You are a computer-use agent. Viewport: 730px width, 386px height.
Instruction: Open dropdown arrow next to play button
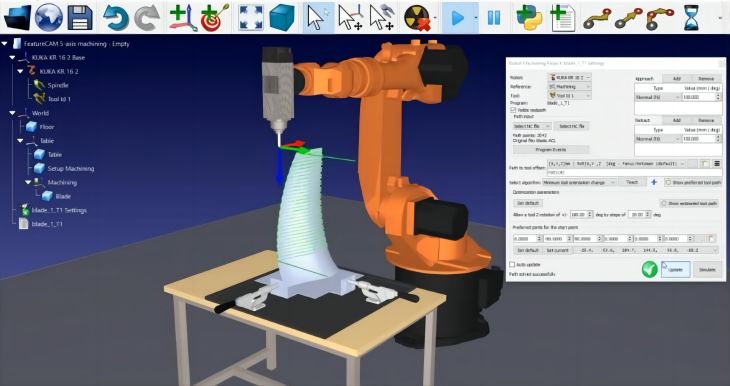pyautogui.click(x=476, y=18)
